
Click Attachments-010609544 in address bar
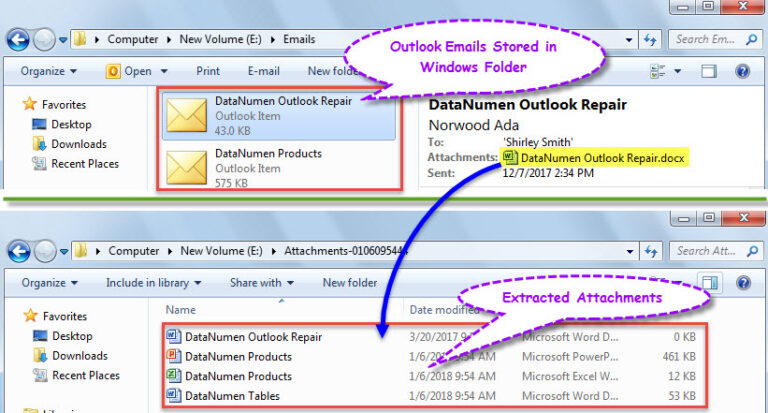pyautogui.click(x=346, y=251)
